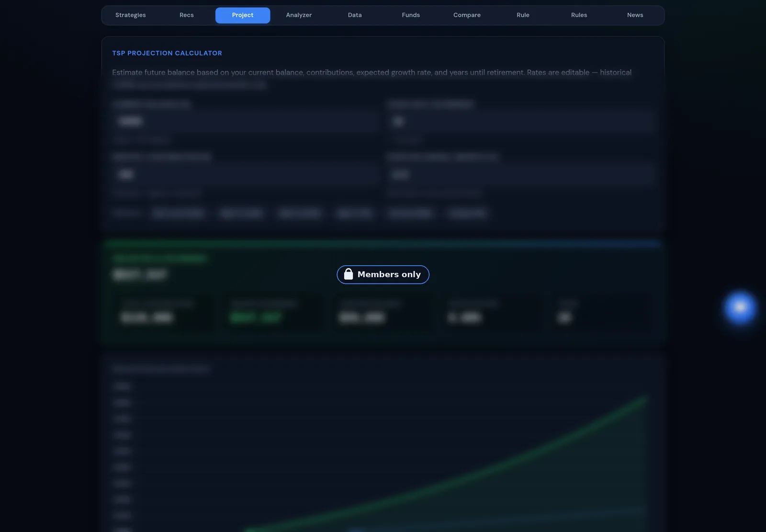Viewport: 766px width, 532px height.
Task: Switch to the Compare tab
Action: pos(467,15)
